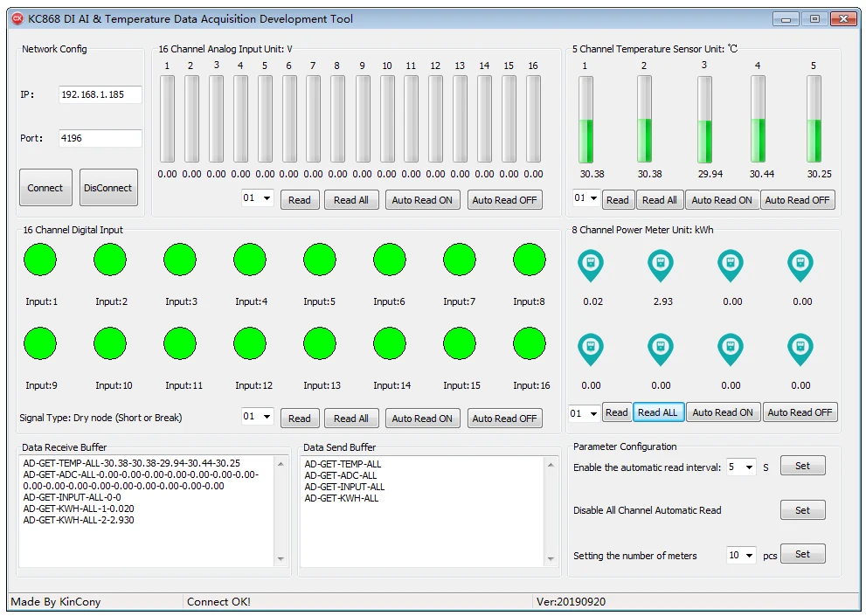Viewport: 866px width, 616px height.
Task: Click the green Input:16 indicator circle
Action: tap(530, 344)
